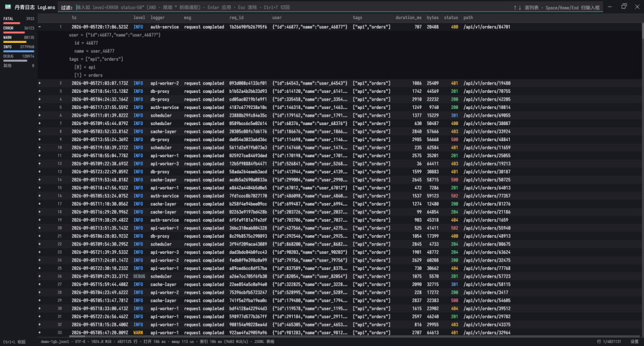Expand the WARN row 33 details

[40, 332]
